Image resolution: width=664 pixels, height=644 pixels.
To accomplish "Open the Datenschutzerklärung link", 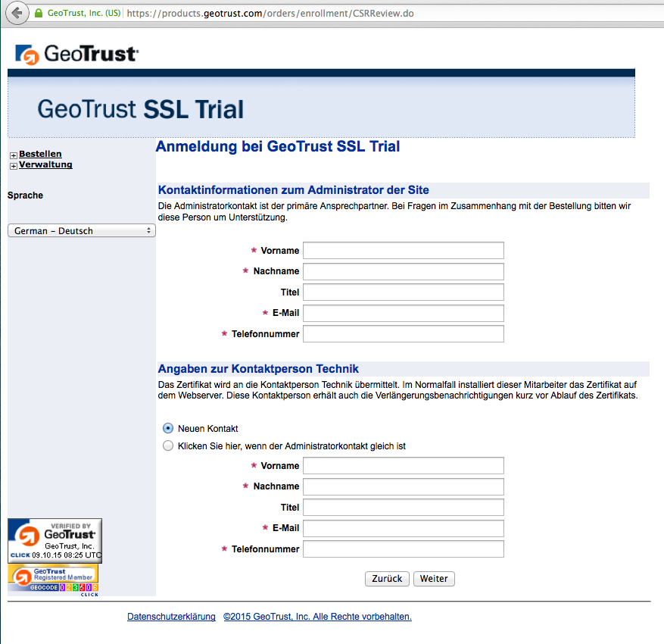I will 171,617.
